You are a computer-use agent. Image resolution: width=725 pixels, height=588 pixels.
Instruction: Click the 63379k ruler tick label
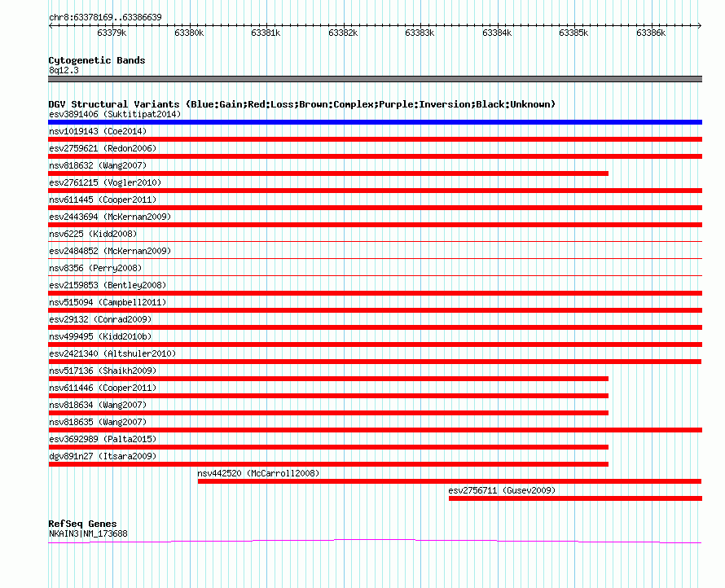(x=112, y=33)
